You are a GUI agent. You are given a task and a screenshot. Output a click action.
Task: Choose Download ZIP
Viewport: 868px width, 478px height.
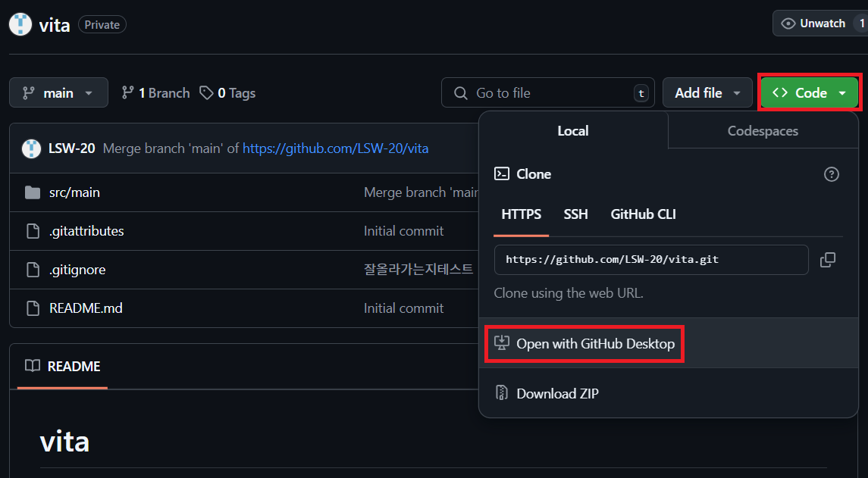pyautogui.click(x=669, y=393)
